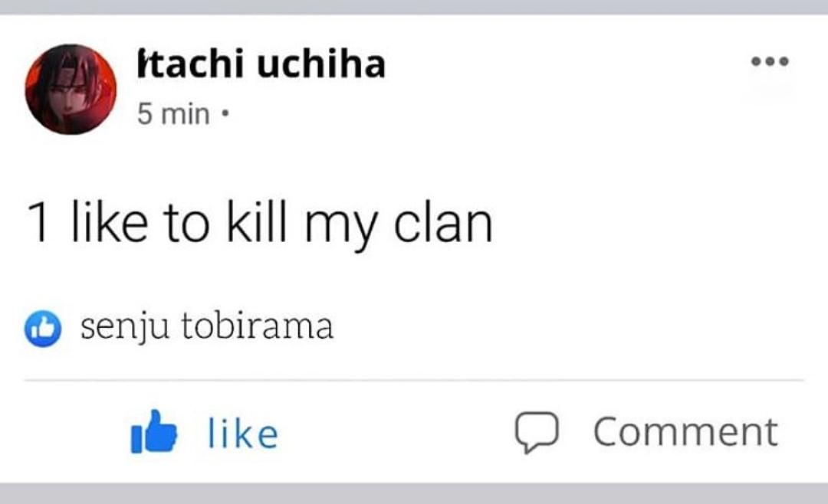
Task: Open the post's 5 min timestamp
Action: [173, 115]
